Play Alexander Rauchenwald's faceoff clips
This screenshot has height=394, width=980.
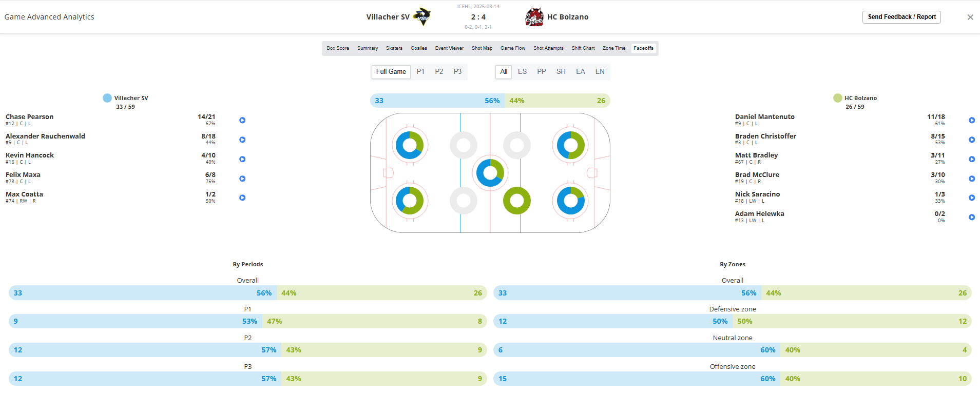[x=242, y=140]
